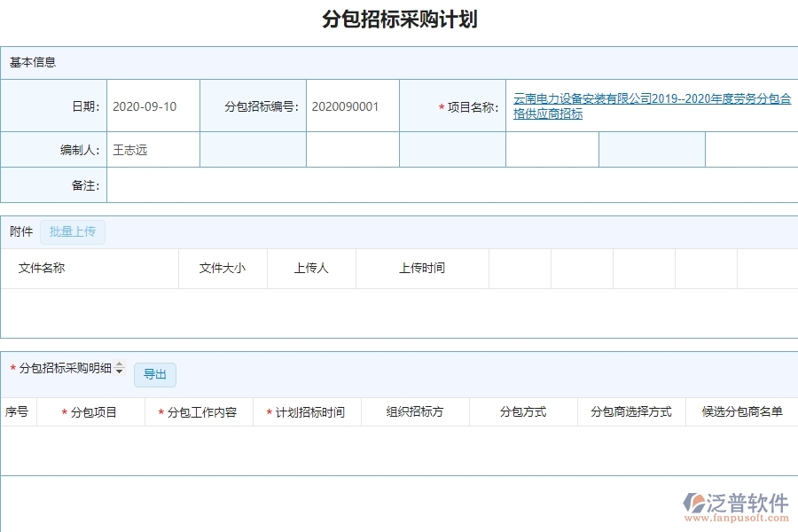Click the 上传时间 upload time header
Screen dimensions: 798x532
coord(422,268)
